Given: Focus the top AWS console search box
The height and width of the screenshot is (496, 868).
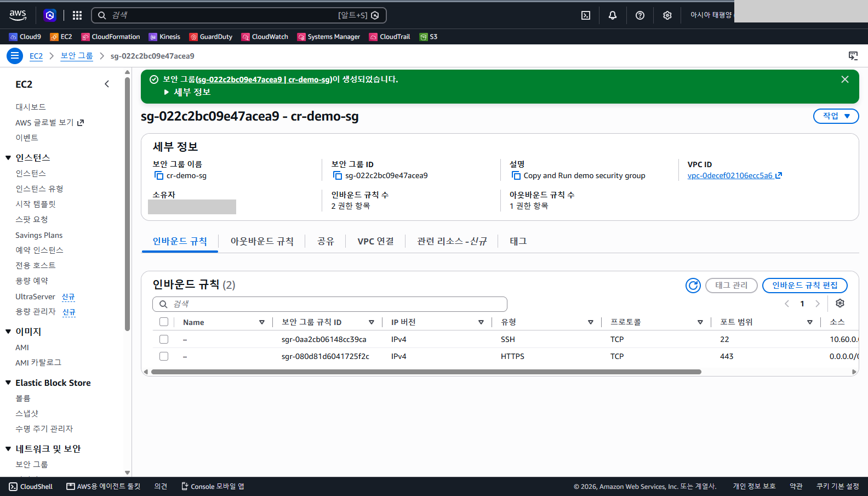Looking at the screenshot, I should pyautogui.click(x=239, y=15).
